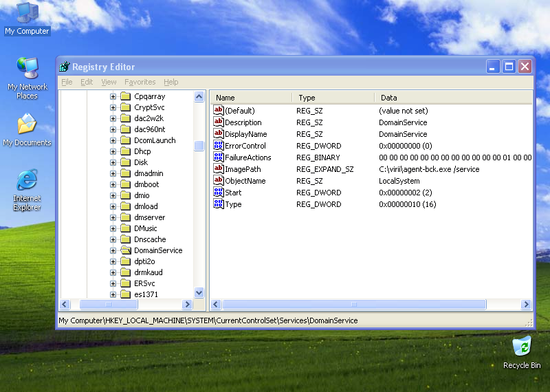The image size is (550, 392).
Task: Expand the Cpqarray key
Action: pos(113,96)
